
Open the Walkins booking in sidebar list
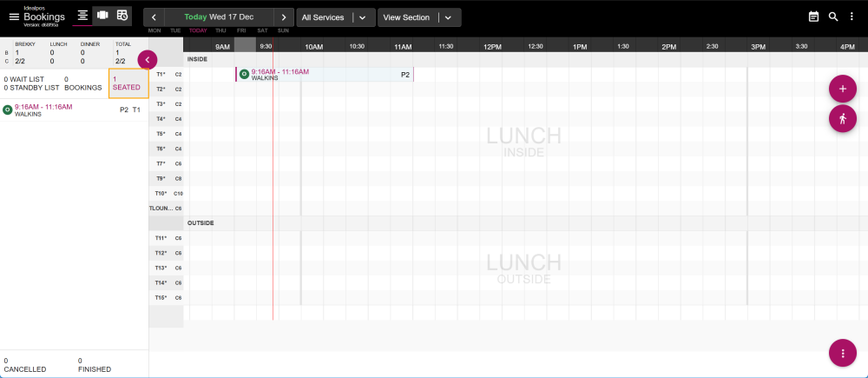point(69,110)
